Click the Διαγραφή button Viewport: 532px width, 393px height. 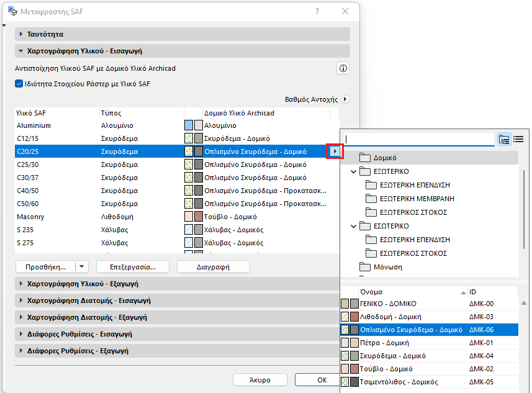[x=214, y=267]
